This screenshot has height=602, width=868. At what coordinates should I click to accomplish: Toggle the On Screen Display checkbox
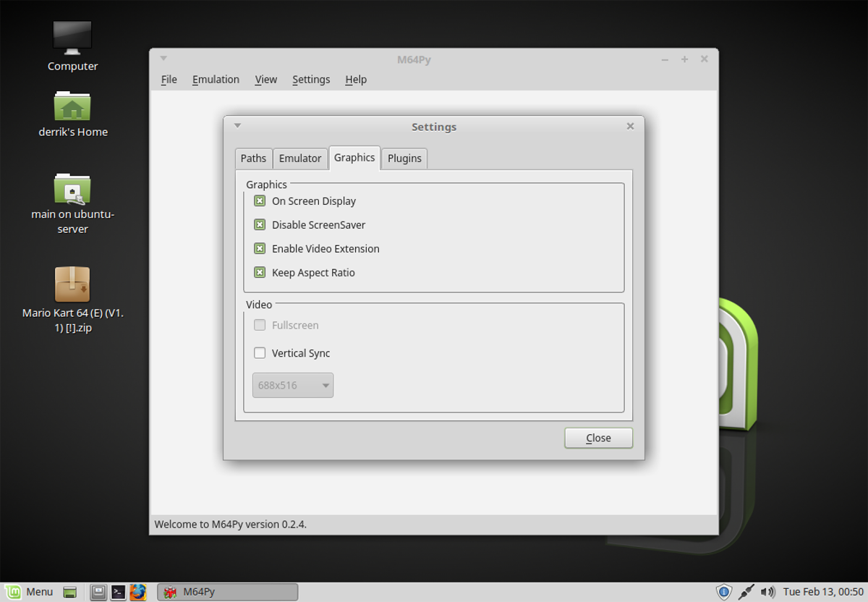point(260,201)
